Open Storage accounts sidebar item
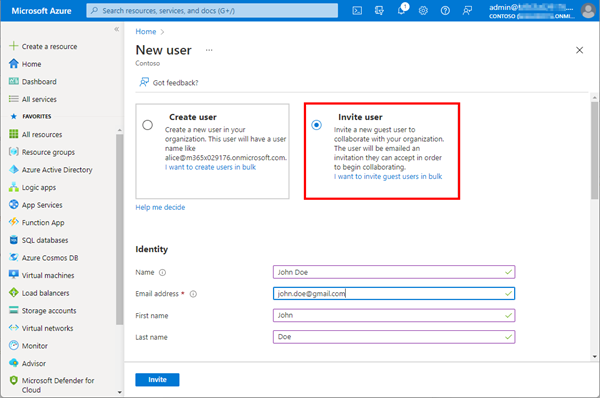Viewport: 600px width, 398px height. [x=49, y=310]
